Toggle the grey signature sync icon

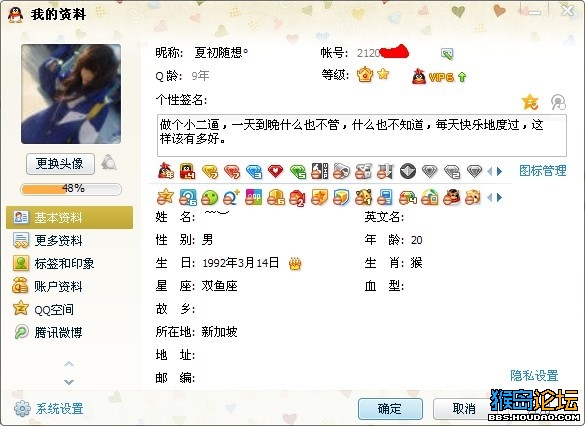pos(558,102)
